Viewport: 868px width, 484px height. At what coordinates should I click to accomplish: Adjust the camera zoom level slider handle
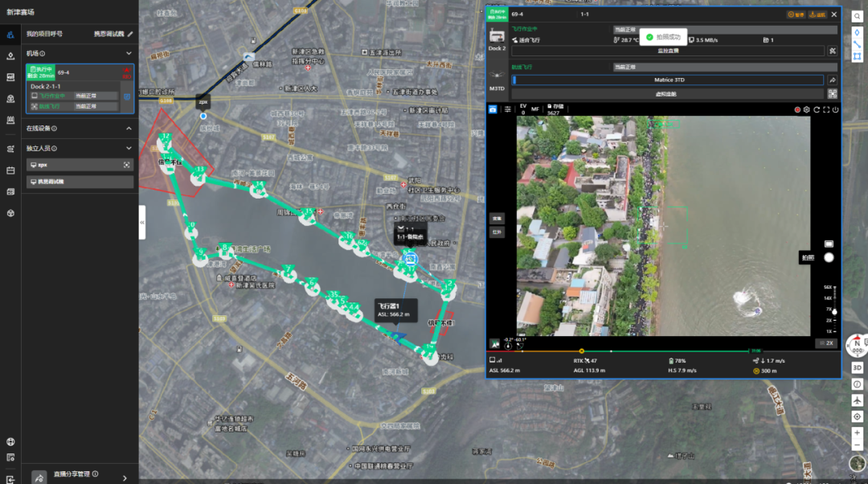[834, 310]
